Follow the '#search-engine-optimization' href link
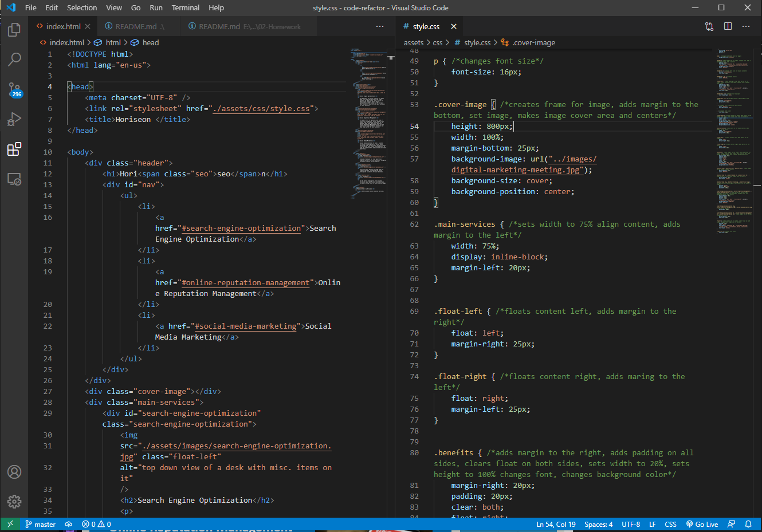The width and height of the screenshot is (762, 532). [241, 228]
